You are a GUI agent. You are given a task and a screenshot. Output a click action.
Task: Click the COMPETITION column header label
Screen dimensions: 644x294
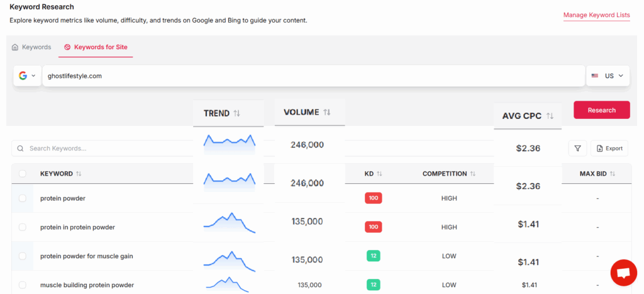[445, 174]
